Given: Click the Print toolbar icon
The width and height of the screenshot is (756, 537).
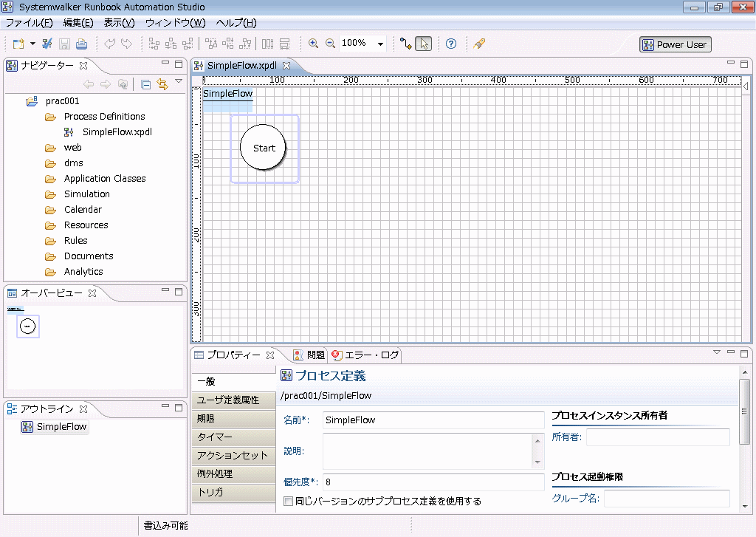Looking at the screenshot, I should pos(81,44).
